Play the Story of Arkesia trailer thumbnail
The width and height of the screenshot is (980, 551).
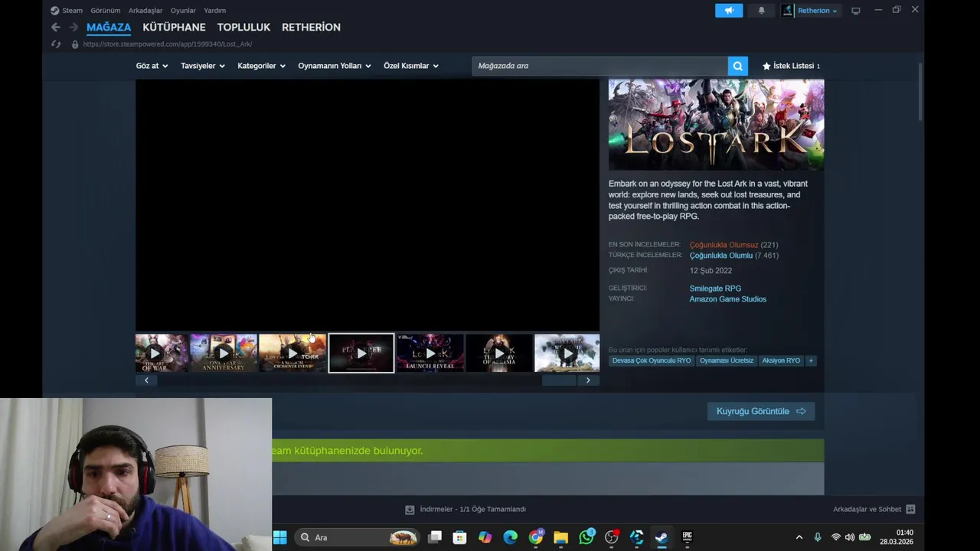(498, 353)
